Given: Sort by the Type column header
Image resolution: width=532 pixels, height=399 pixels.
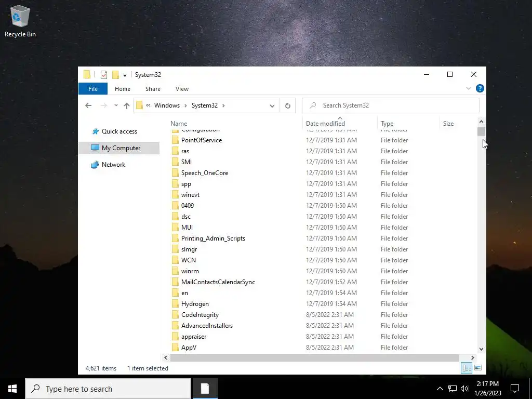Looking at the screenshot, I should click(x=387, y=124).
